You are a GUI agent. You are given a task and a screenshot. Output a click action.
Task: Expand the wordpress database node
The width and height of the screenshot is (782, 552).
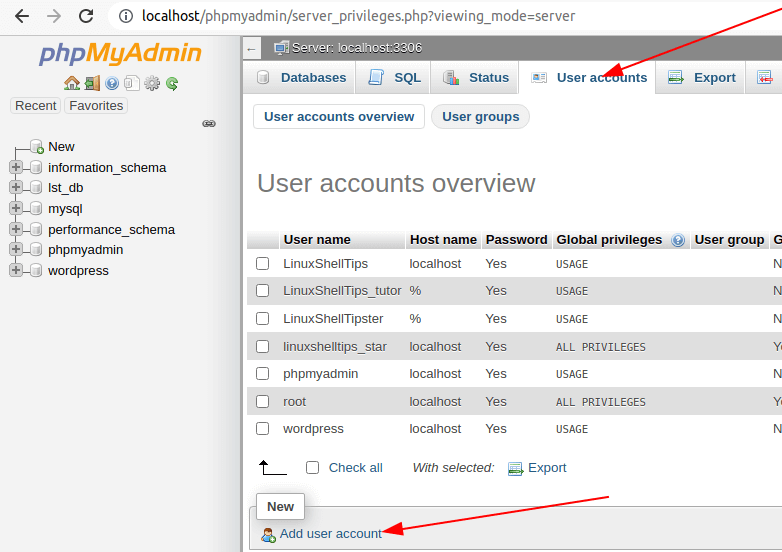pos(16,270)
